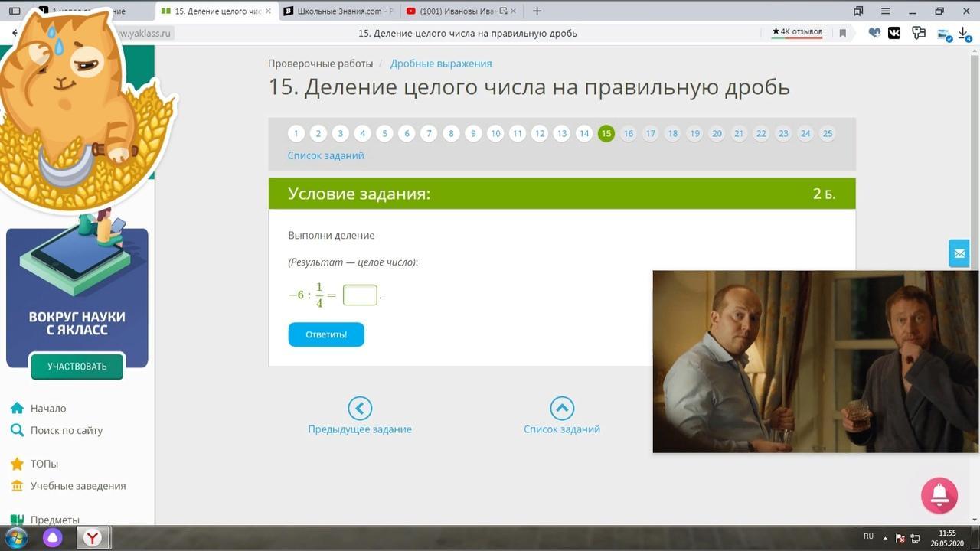Open Yandex Browser from the taskbar

[93, 537]
